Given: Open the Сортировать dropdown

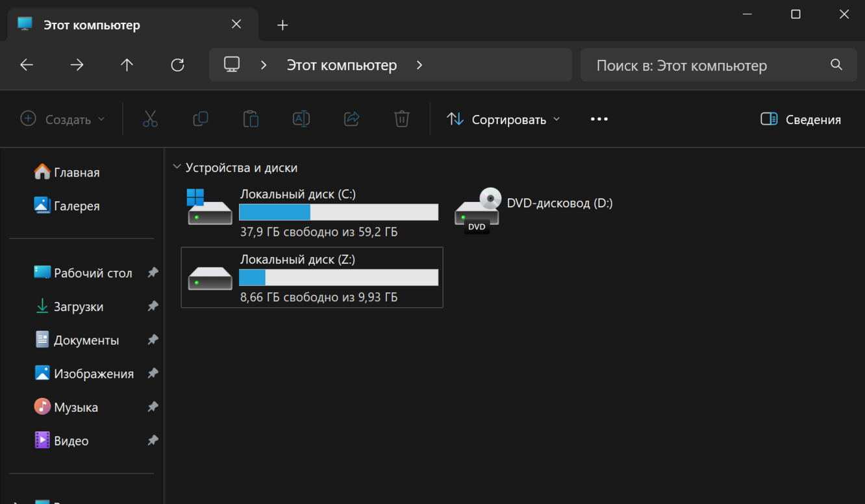Looking at the screenshot, I should pos(503,120).
